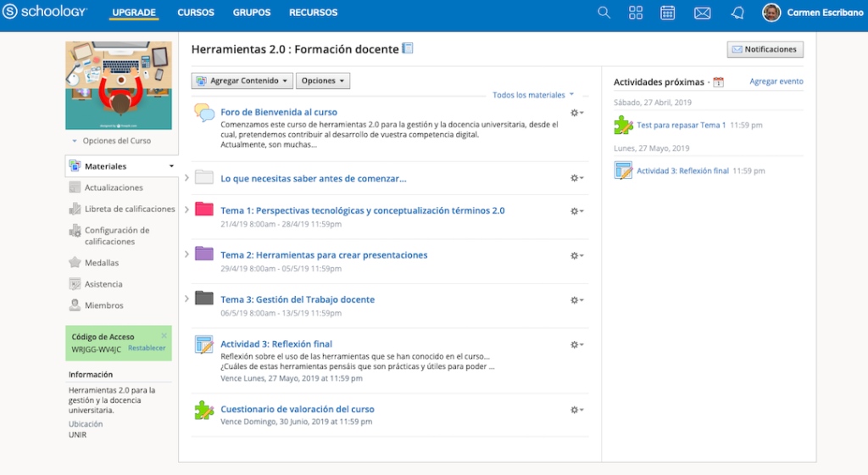Expand the Tema 3 folder arrow

tap(186, 298)
